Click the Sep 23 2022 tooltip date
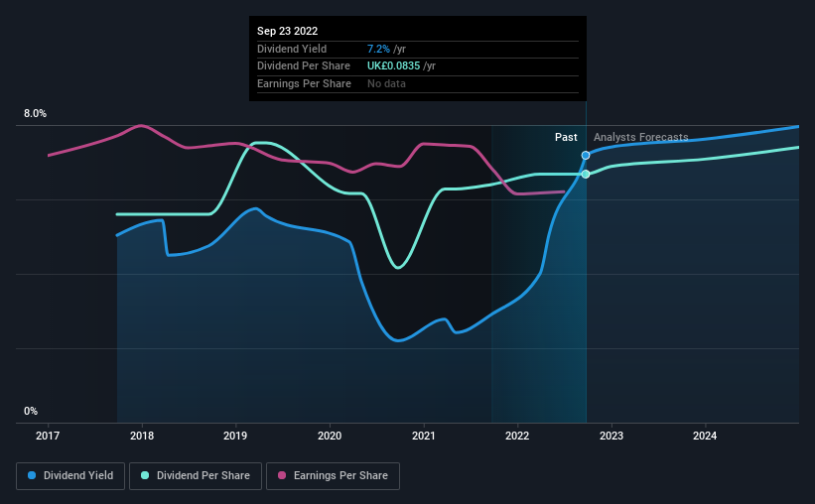815x504 pixels. point(288,31)
